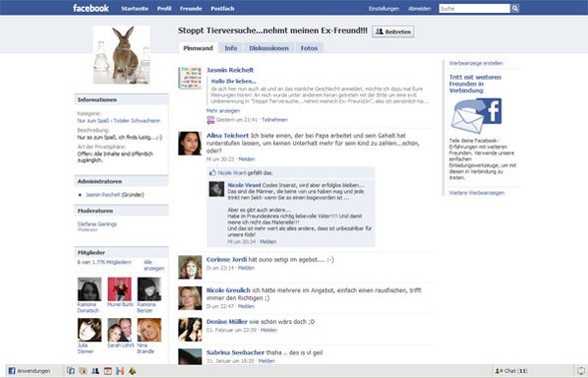Viewport: 588px width, 378px height.
Task: Click Weitere Werbeanzeigen link
Action: coord(476,192)
